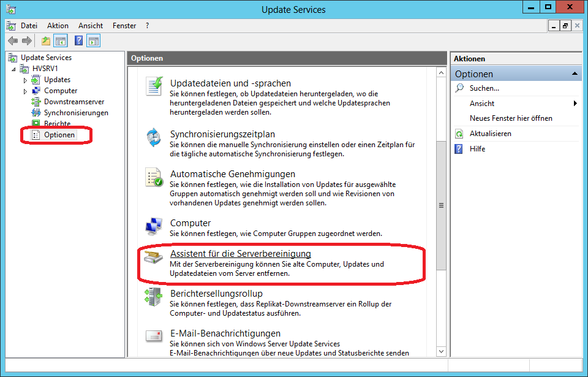
Task: Open the Ansicht submenu arrow in Aktionen
Action: pyautogui.click(x=575, y=103)
